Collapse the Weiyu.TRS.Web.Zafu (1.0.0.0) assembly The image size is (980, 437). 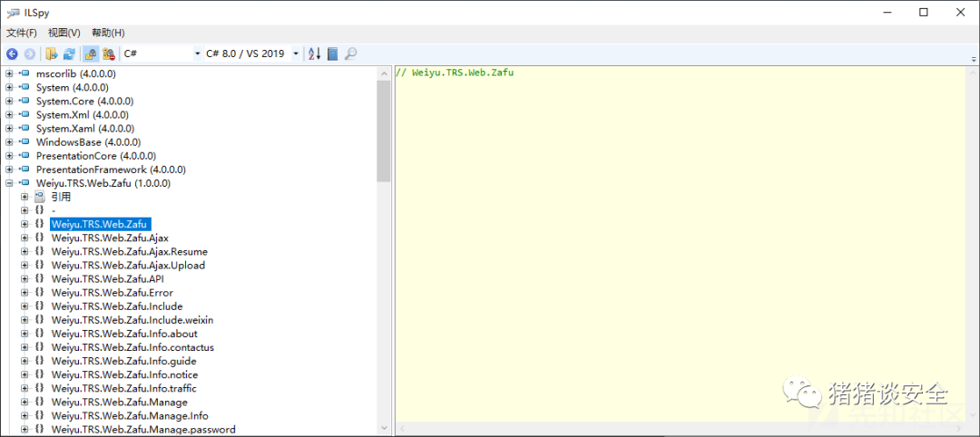[x=9, y=183]
